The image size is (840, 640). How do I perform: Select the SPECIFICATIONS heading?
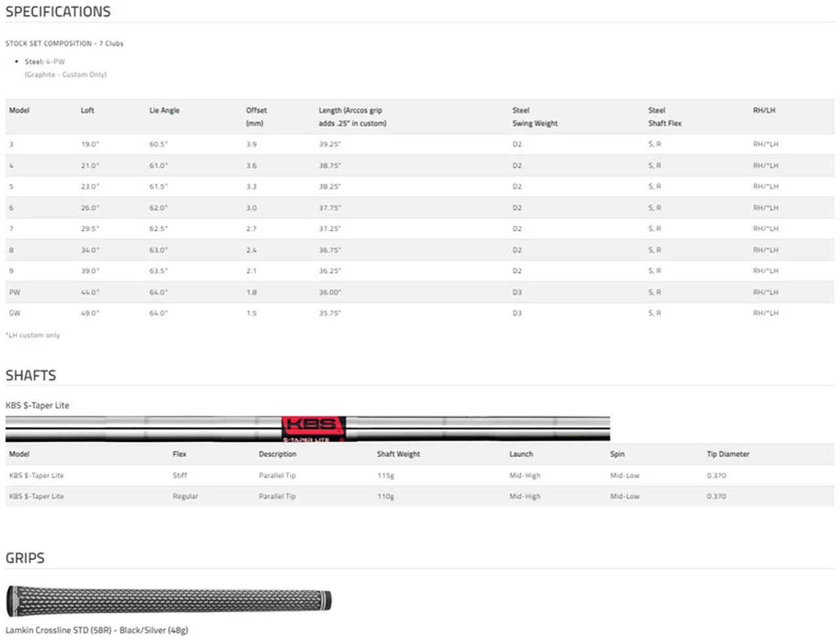[x=58, y=12]
